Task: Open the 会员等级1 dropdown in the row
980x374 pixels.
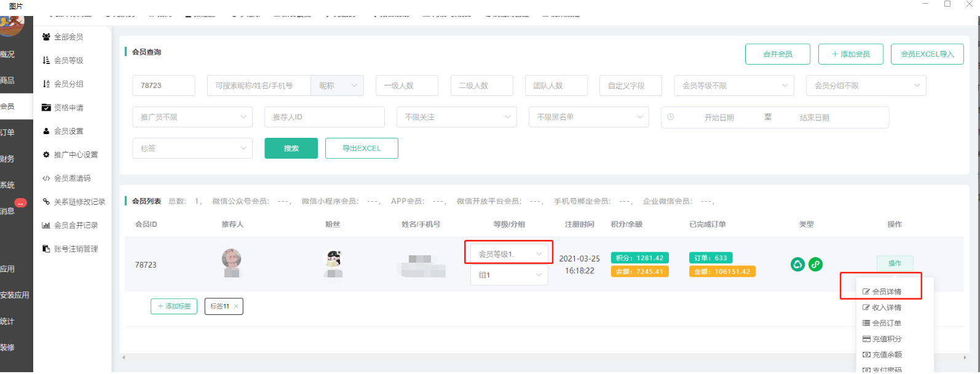Action: [508, 254]
